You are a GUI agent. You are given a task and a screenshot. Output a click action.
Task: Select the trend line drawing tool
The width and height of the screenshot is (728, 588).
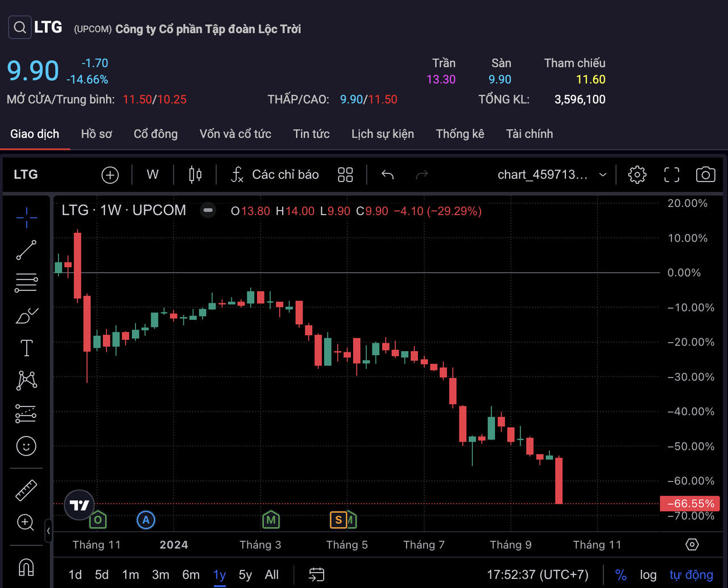click(x=26, y=250)
